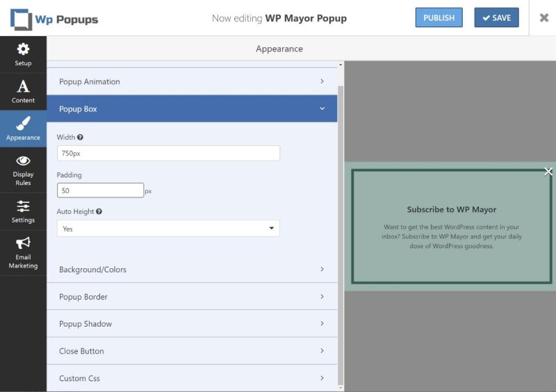Click the chevron on Close Button row
The width and height of the screenshot is (556, 392).
(322, 351)
